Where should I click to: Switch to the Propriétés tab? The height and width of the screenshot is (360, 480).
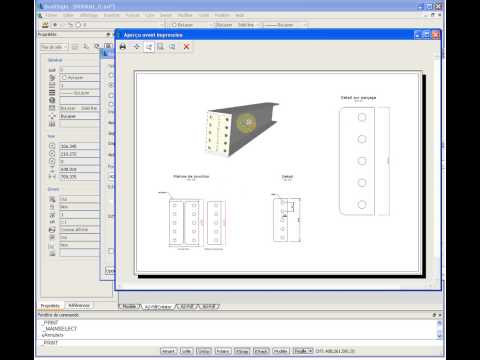point(50,305)
